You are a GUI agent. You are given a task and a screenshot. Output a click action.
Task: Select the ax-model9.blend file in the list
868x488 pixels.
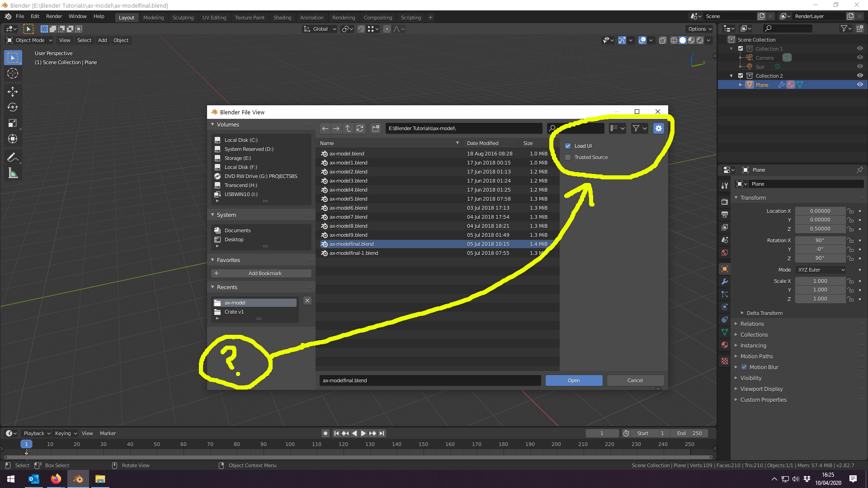pyautogui.click(x=348, y=235)
